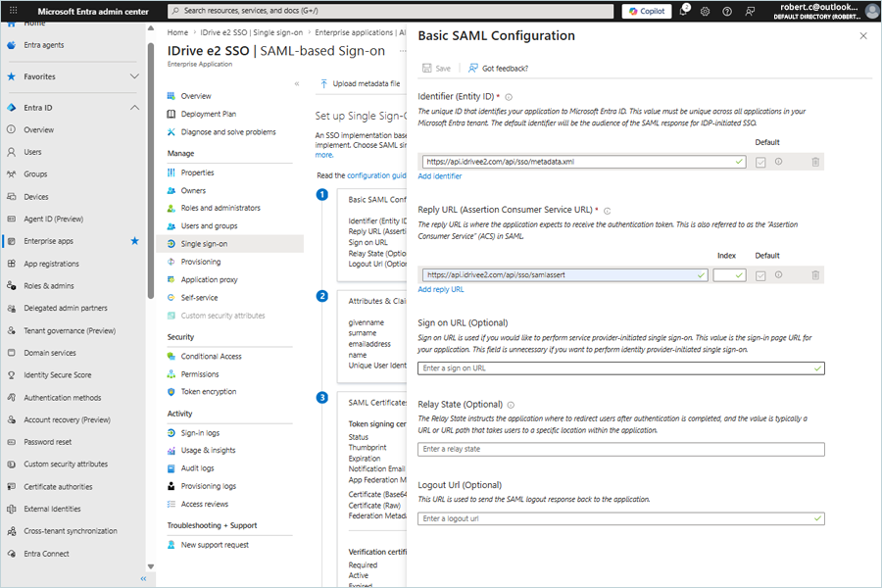Open Enterprise apps in left navigation
This screenshot has width=882, height=588.
(x=48, y=241)
